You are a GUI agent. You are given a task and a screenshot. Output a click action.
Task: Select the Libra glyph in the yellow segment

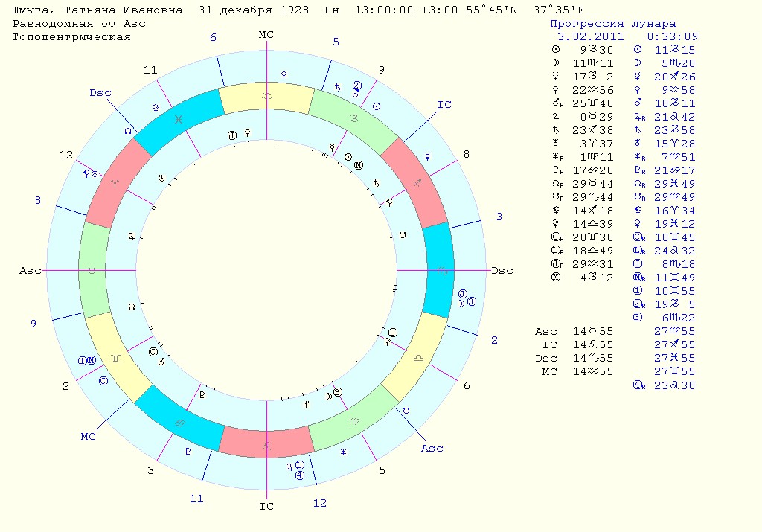coord(418,358)
